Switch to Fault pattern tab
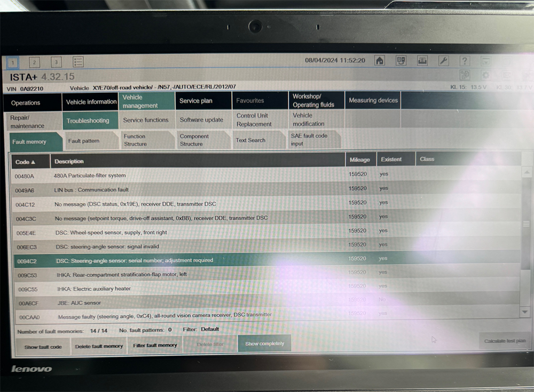This screenshot has height=392, width=534. [x=92, y=141]
